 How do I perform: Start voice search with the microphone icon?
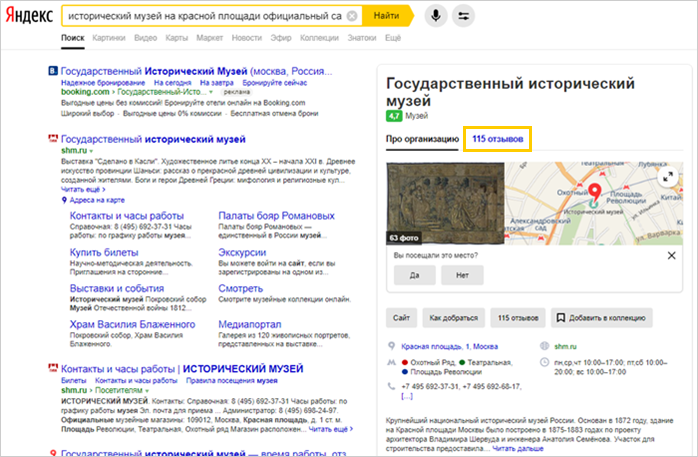click(436, 17)
